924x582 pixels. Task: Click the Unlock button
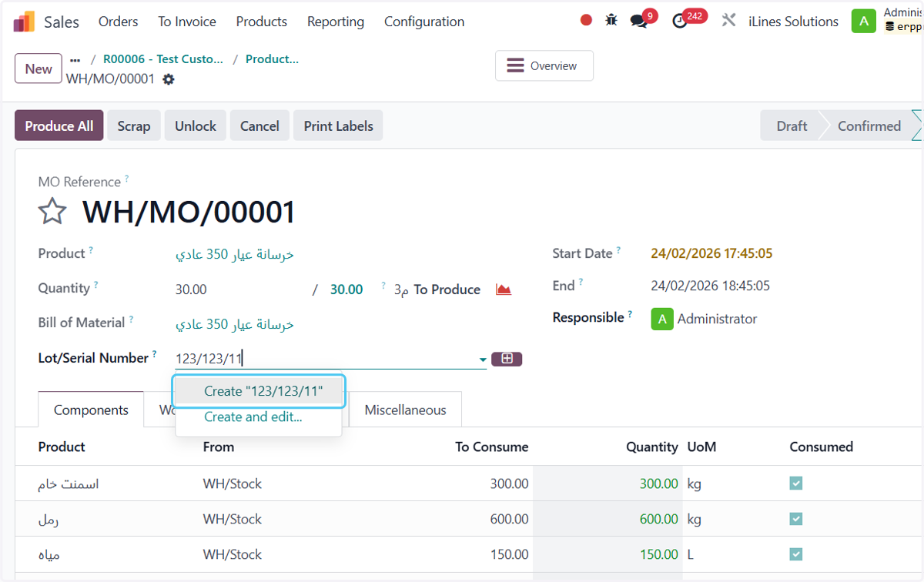(x=196, y=125)
